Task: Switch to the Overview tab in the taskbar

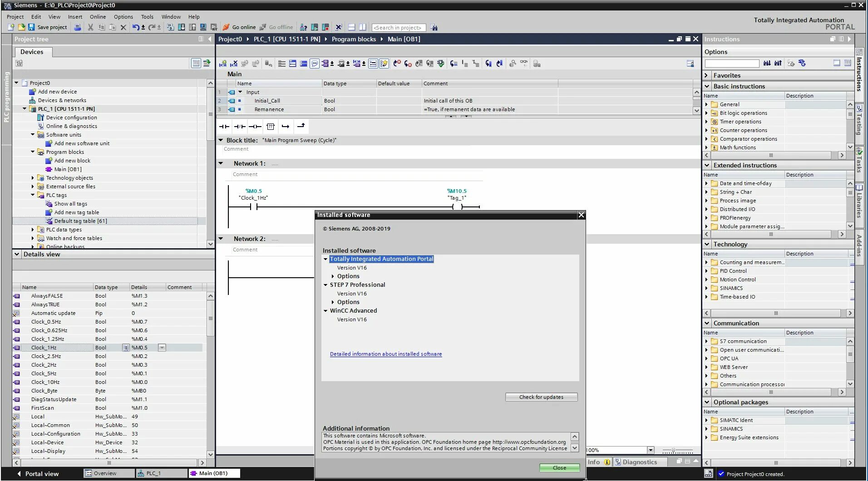Action: click(109, 473)
